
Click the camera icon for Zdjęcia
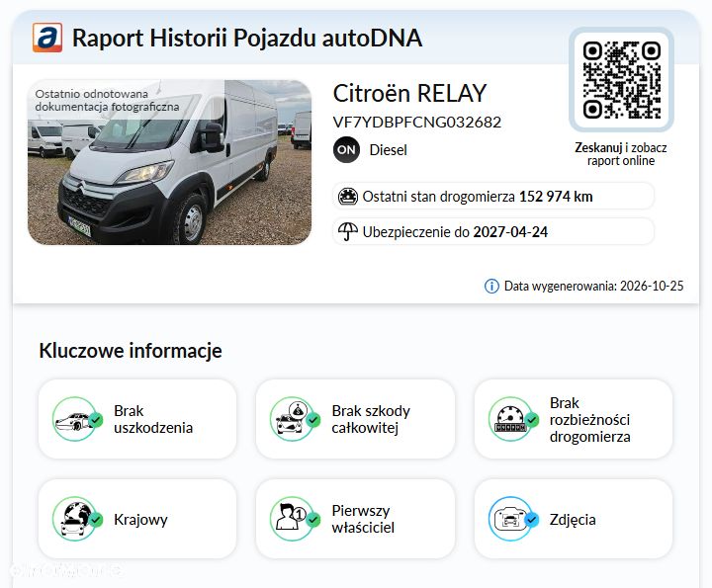[511, 519]
